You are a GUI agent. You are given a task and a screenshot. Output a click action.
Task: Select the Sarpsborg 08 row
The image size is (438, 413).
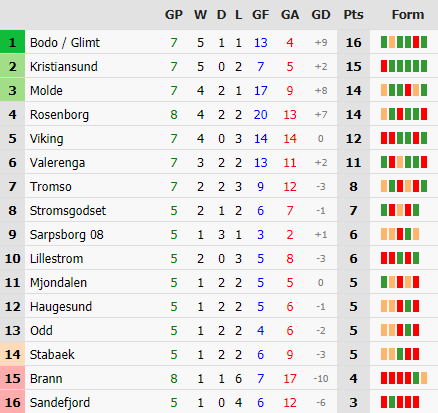click(x=219, y=235)
